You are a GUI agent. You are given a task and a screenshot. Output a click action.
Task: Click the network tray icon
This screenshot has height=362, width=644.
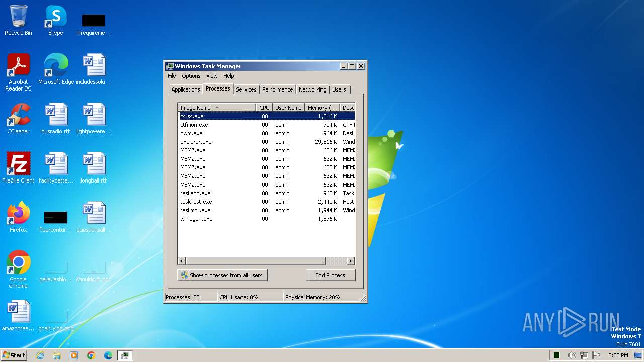[x=584, y=355]
